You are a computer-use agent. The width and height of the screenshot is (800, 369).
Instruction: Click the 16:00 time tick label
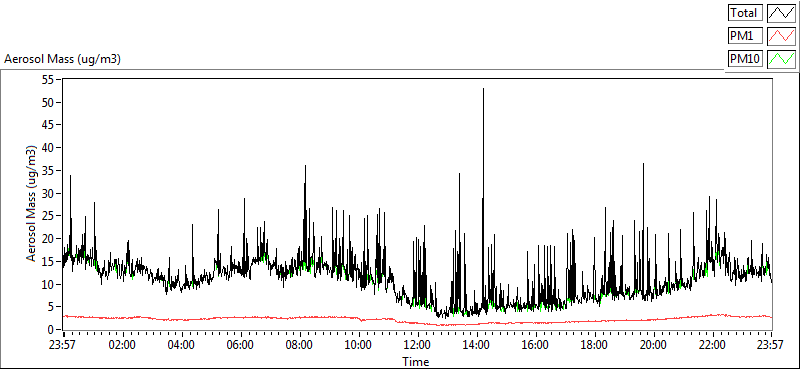pyautogui.click(x=536, y=345)
